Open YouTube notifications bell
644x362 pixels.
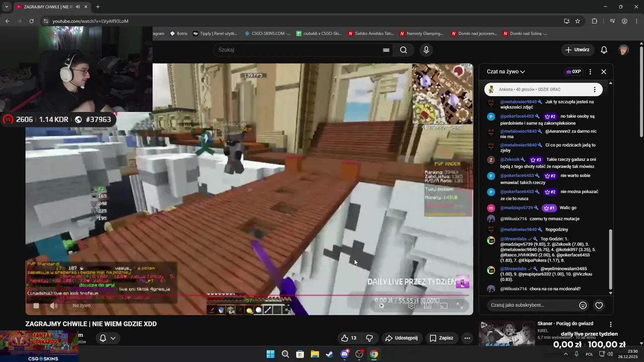604,50
